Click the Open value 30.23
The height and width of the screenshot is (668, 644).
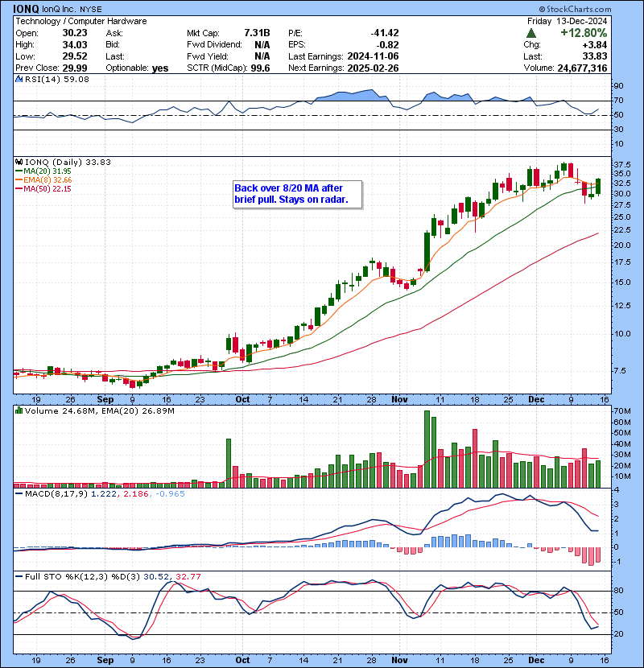coord(75,33)
